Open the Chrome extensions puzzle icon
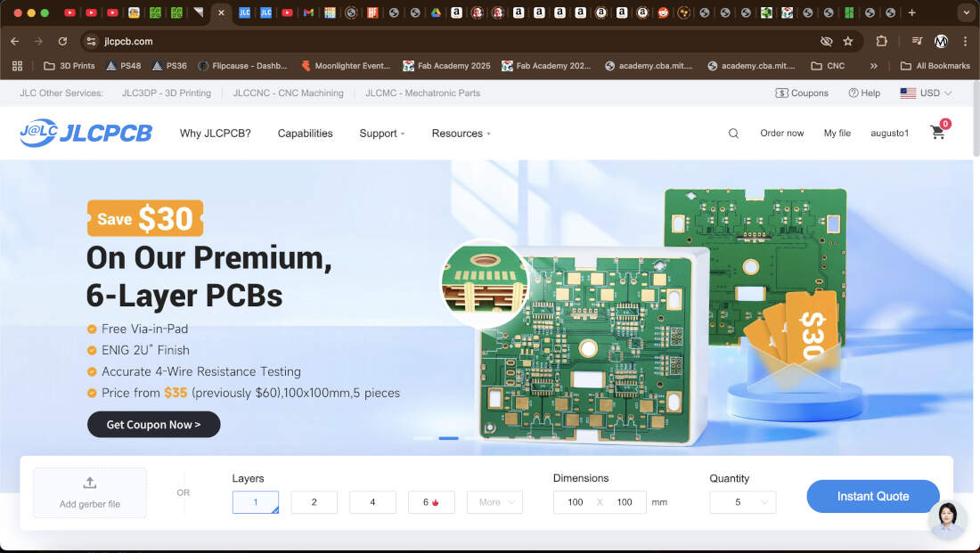This screenshot has height=553, width=980. click(881, 41)
